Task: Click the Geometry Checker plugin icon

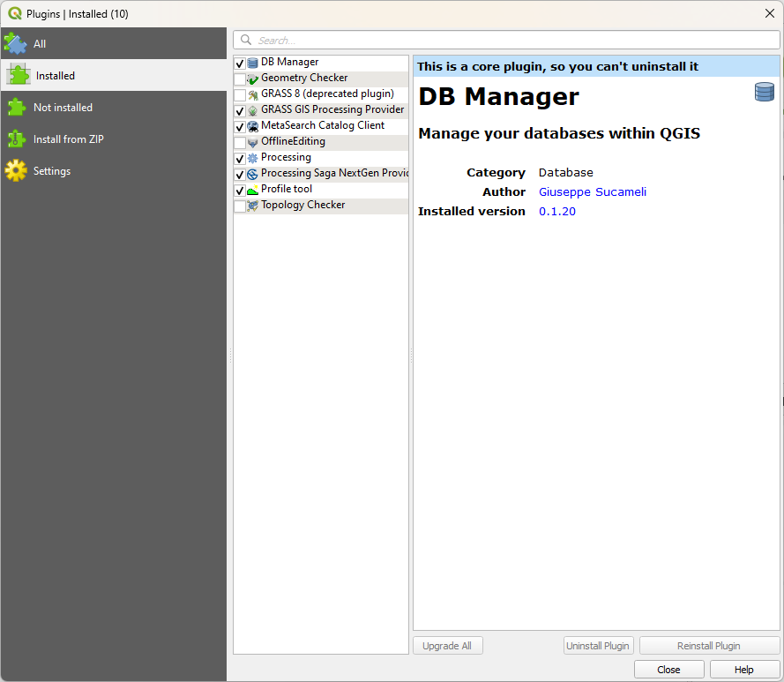Action: point(253,79)
